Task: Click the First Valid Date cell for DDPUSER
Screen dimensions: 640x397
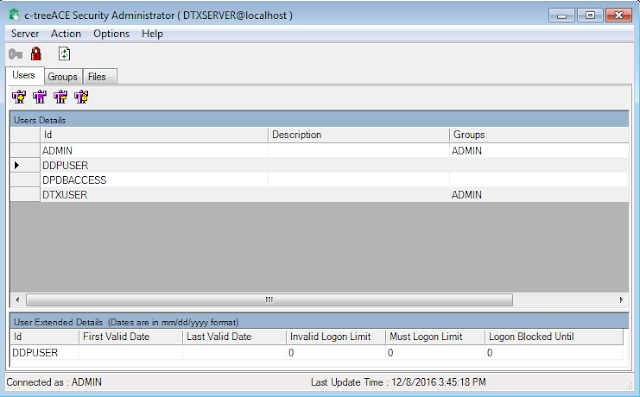Action: pos(131,353)
